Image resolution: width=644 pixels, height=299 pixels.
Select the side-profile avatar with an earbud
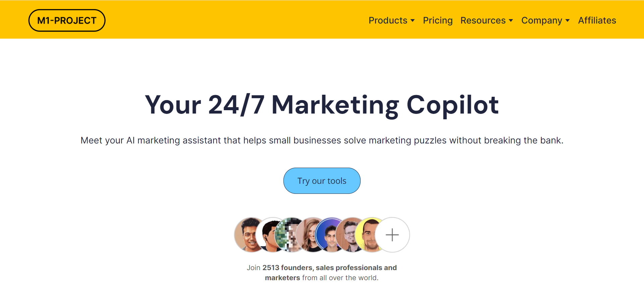pos(268,235)
